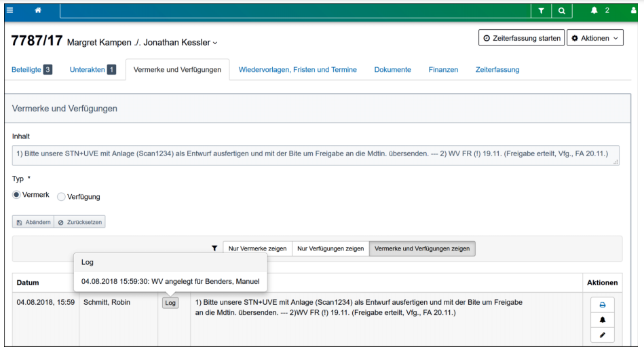Expand the Aktionen dropdown

point(596,39)
